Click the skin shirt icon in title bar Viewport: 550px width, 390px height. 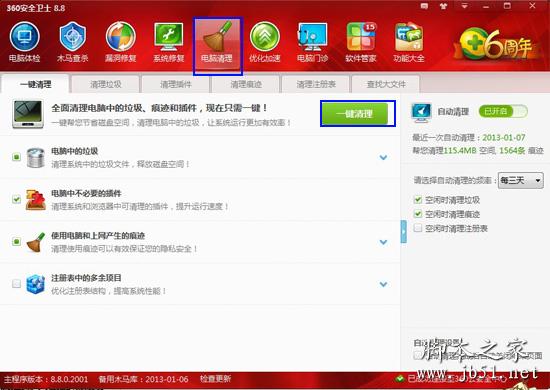[x=444, y=6]
